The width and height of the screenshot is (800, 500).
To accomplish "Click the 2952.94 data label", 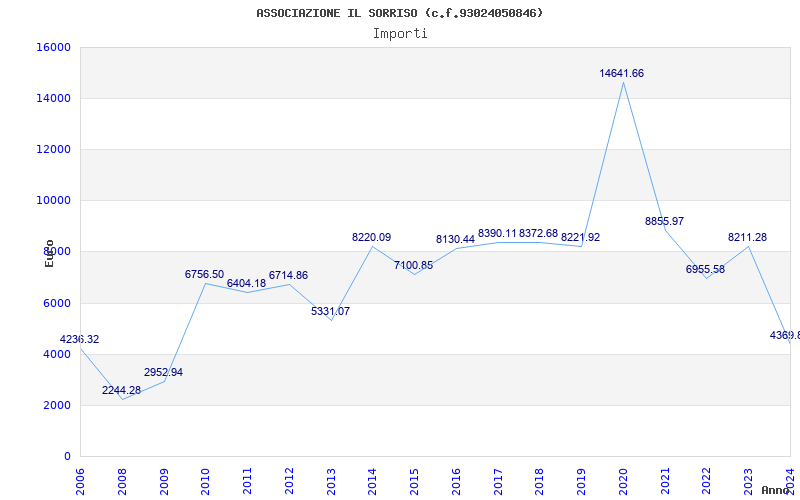I will click(163, 372).
